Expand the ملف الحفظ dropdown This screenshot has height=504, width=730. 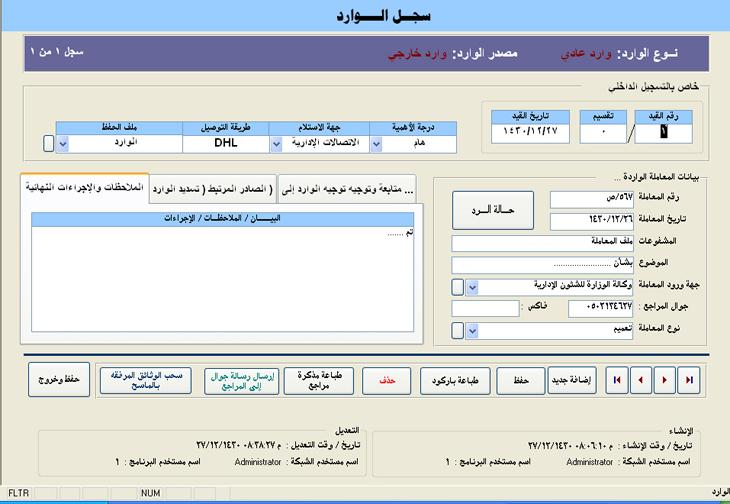63,144
